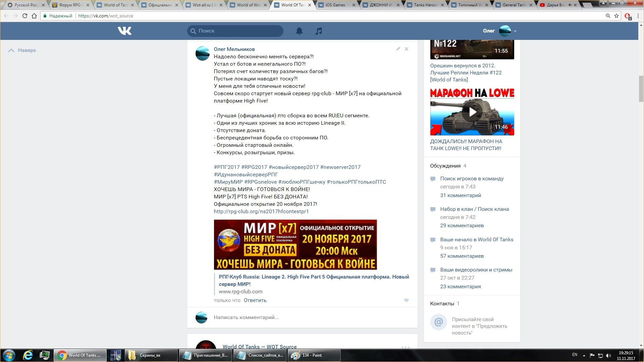Open the Контакты section header
This screenshot has width=644, height=362.
click(442, 304)
